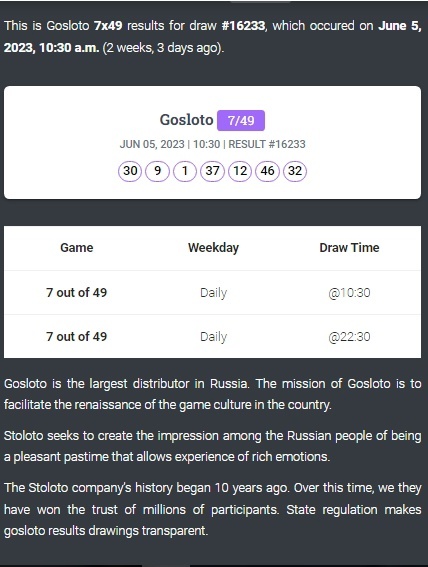Select the number 32 ball
428x567 pixels.
point(295,171)
